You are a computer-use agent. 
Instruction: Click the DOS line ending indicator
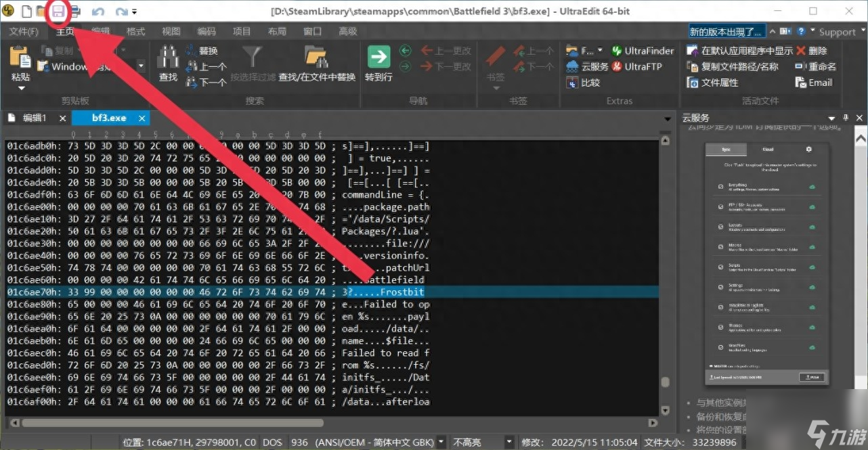click(272, 442)
